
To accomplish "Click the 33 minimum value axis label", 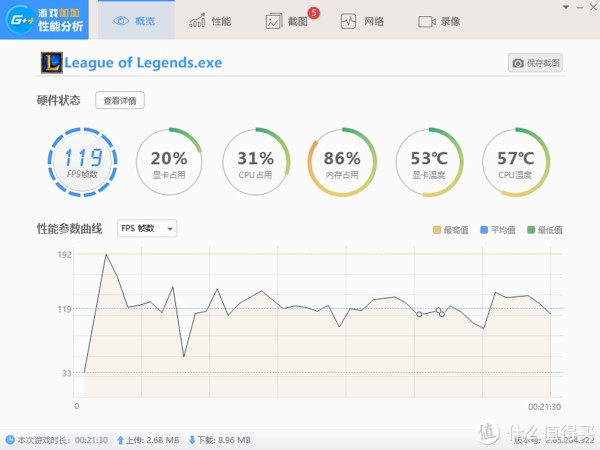I will [67, 373].
